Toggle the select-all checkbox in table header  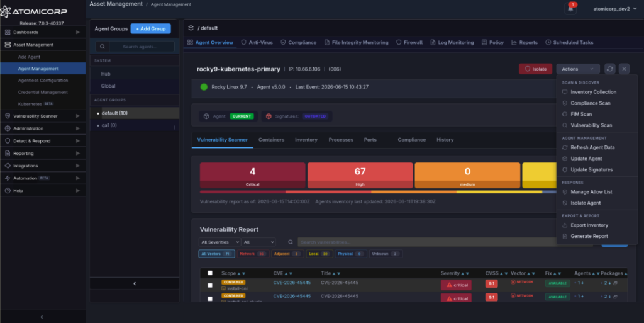pyautogui.click(x=210, y=273)
